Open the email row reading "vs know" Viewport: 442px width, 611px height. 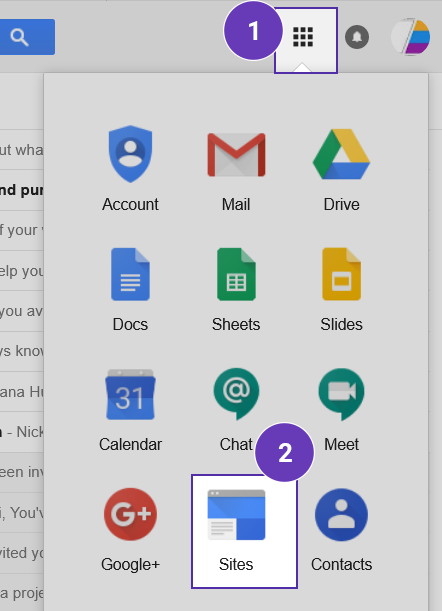(22, 351)
